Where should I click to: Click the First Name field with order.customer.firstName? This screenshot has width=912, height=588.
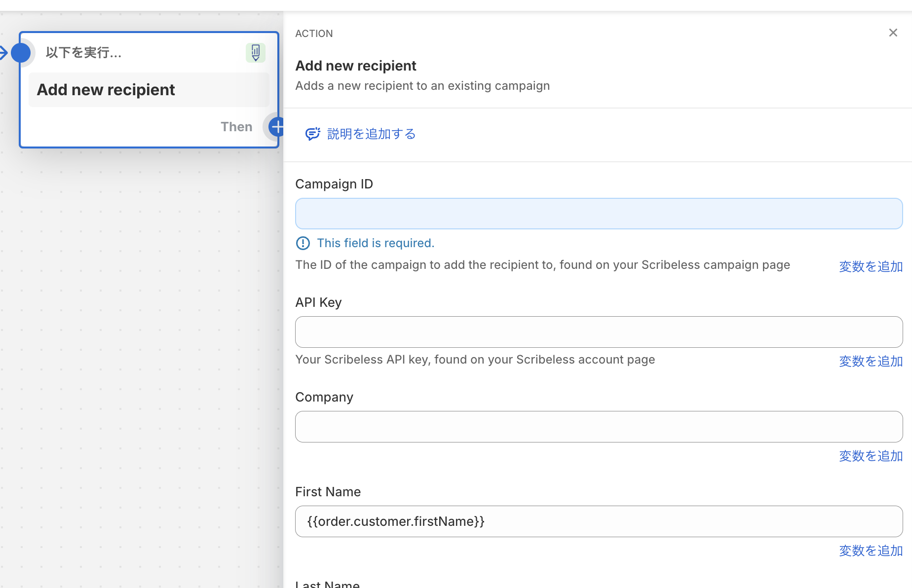599,521
